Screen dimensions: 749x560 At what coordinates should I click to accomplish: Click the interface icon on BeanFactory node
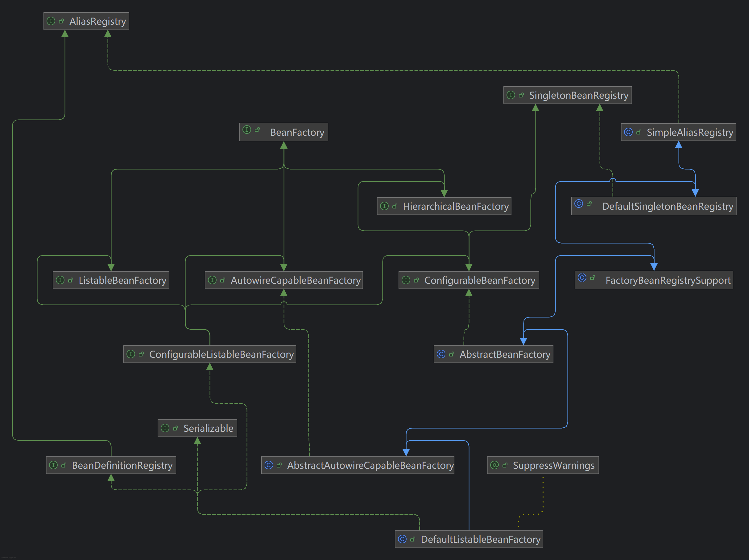tap(247, 132)
